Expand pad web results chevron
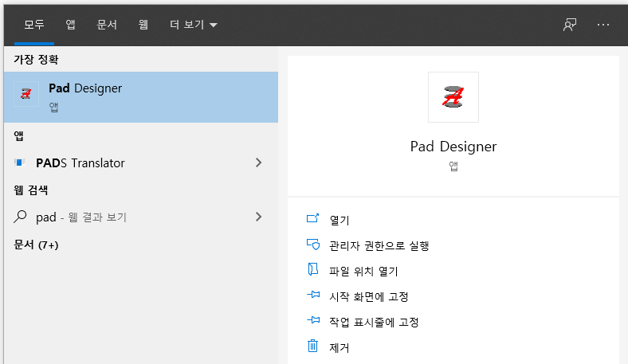This screenshot has width=628, height=364. 259,217
